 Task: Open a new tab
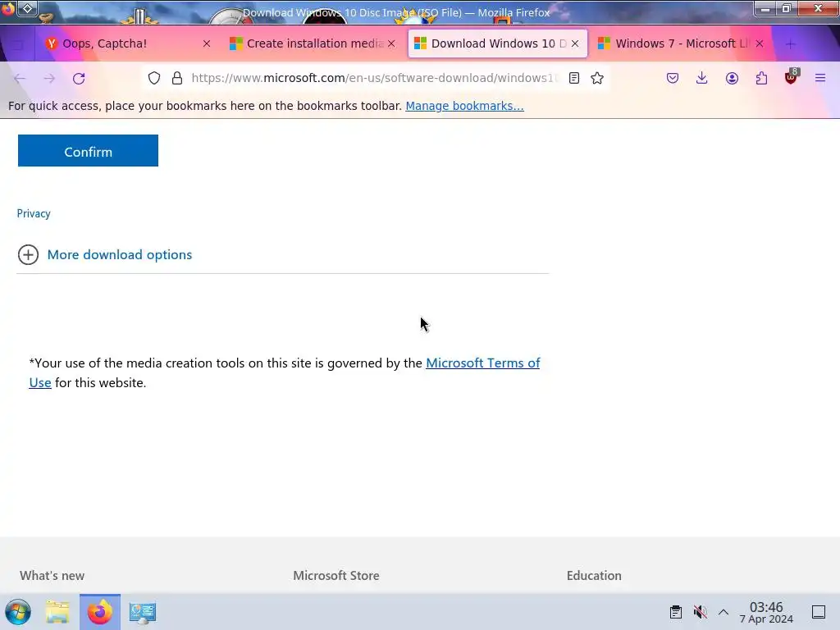[x=790, y=44]
